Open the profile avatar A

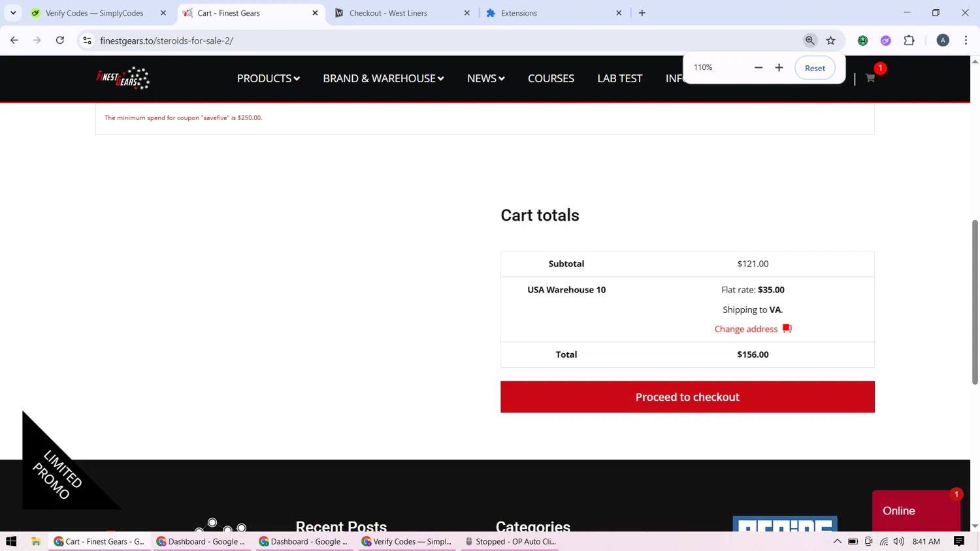[x=943, y=40]
